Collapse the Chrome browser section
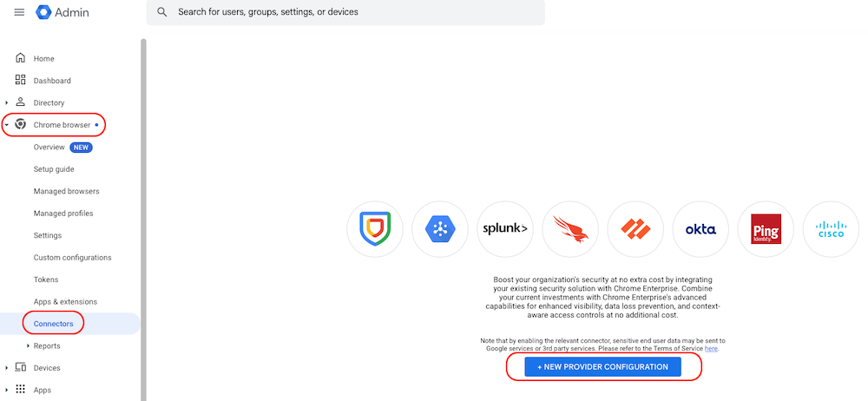Image resolution: width=868 pixels, height=401 pixels. point(7,125)
